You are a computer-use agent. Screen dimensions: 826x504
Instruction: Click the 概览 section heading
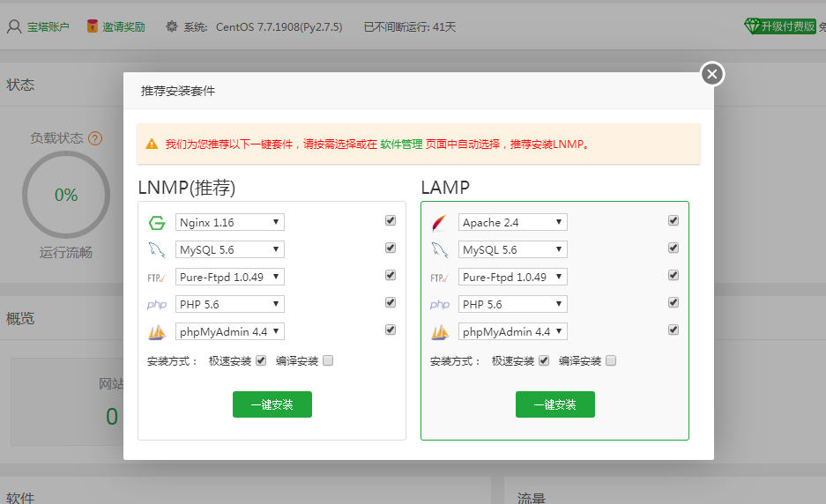click(20, 319)
